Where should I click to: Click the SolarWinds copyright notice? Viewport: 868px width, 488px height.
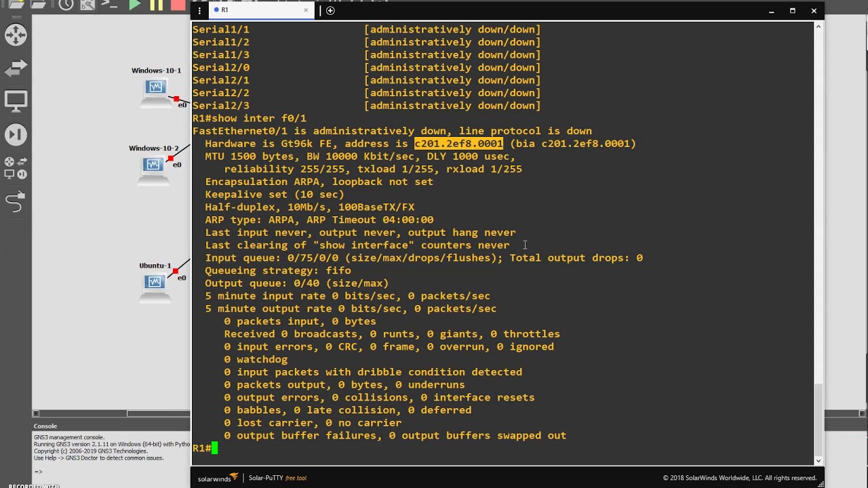(x=740, y=478)
